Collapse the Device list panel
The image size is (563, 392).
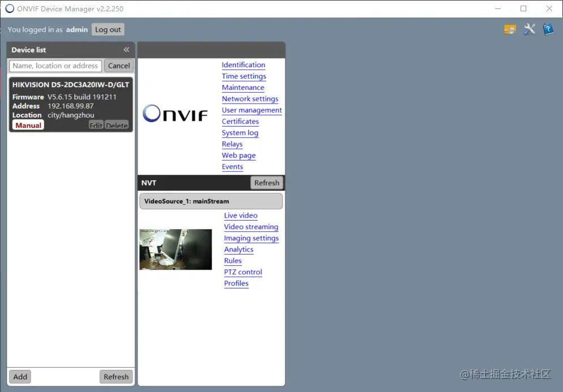[x=126, y=50]
